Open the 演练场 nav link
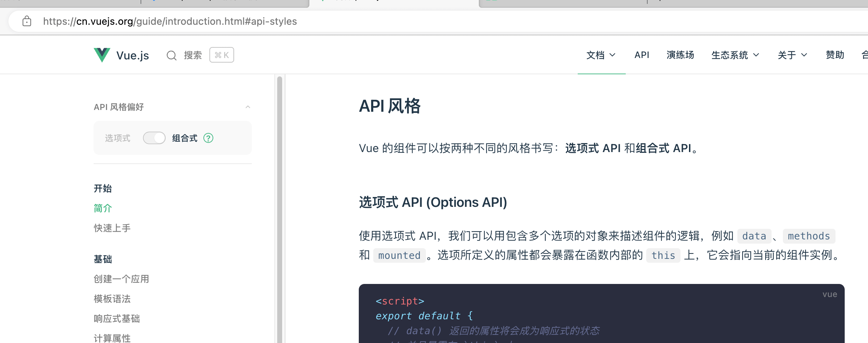Screen dimensions: 868x343 [x=680, y=55]
